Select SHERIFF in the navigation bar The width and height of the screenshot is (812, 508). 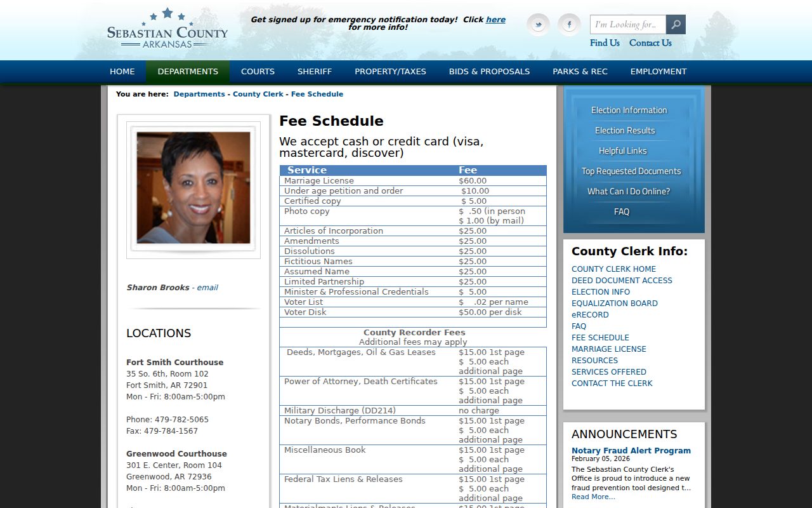(x=315, y=72)
